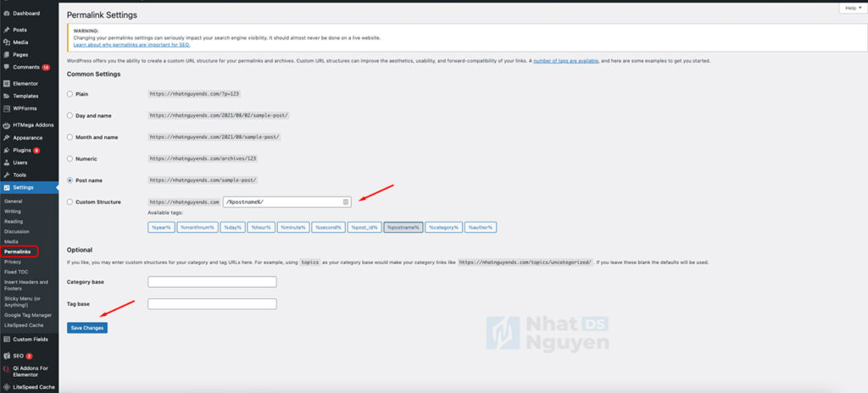868x393 pixels.
Task: Click the Dashboard icon in sidebar
Action: [7, 13]
